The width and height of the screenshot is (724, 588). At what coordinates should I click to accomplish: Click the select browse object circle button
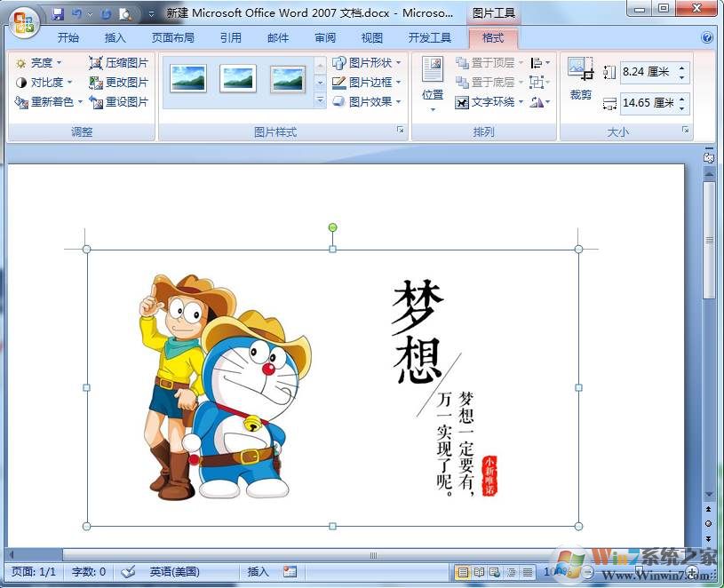(708, 524)
